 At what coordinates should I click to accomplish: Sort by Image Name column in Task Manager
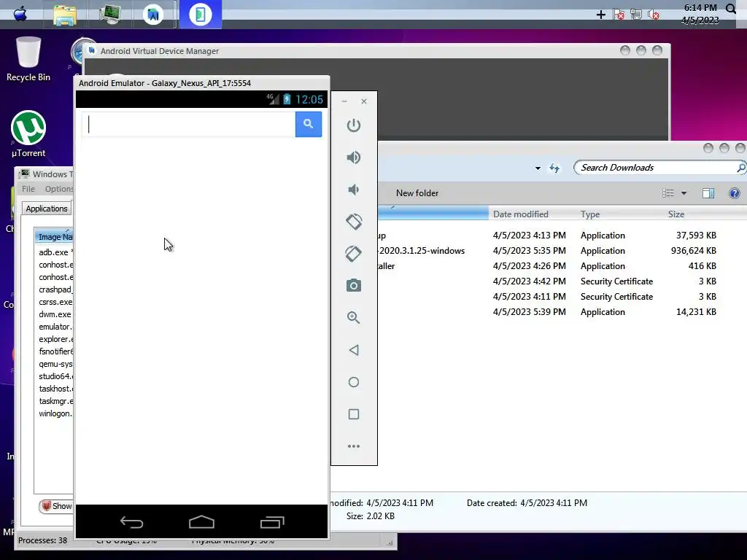point(55,237)
